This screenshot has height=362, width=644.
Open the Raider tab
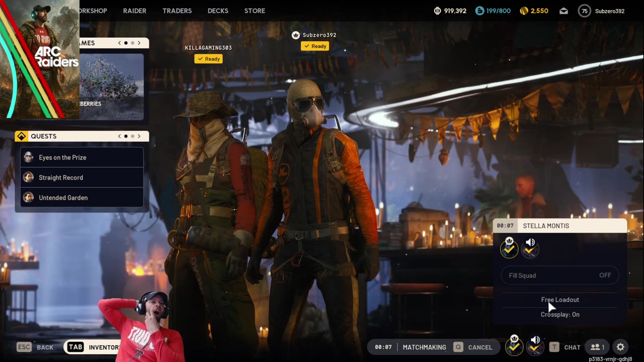[135, 11]
